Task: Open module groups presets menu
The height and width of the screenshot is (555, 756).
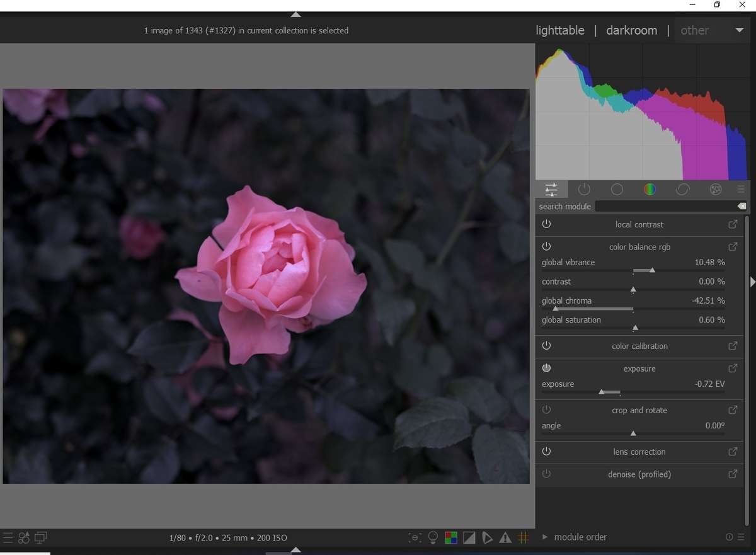Action: (741, 189)
